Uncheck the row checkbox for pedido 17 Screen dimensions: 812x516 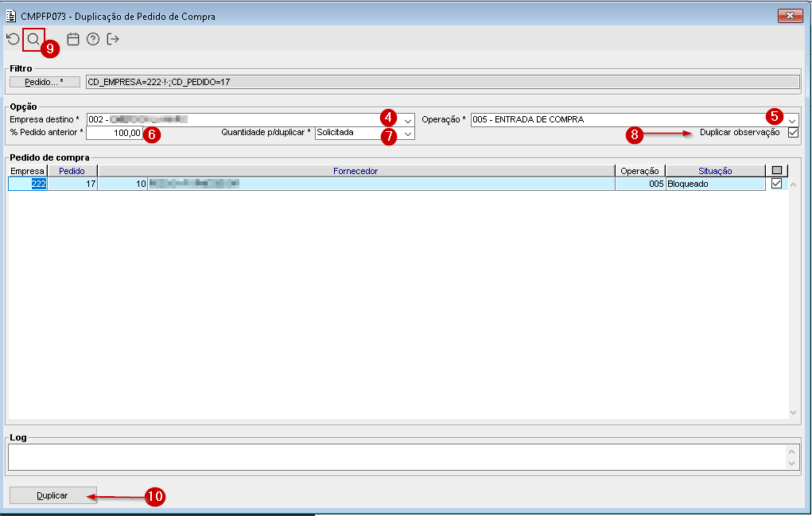[776, 183]
